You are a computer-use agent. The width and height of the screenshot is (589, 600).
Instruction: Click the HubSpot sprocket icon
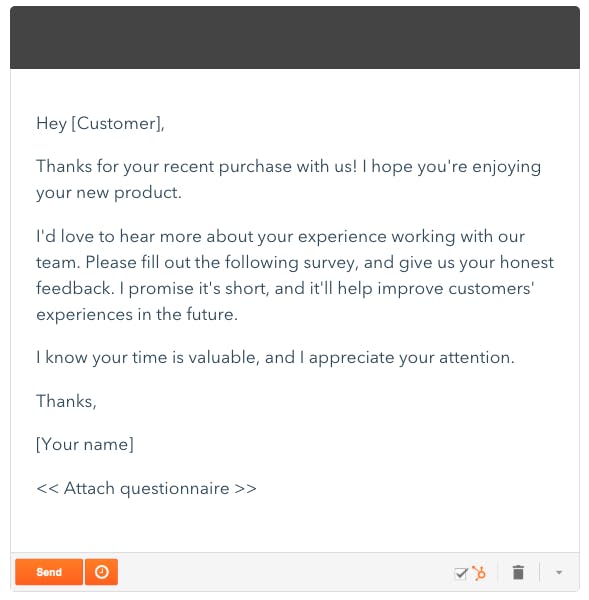[479, 573]
